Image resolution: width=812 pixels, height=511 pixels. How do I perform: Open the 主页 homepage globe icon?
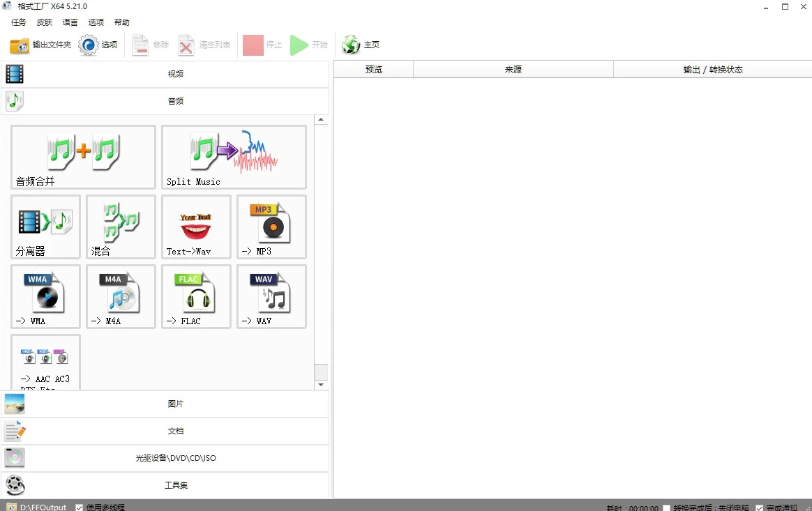361,45
